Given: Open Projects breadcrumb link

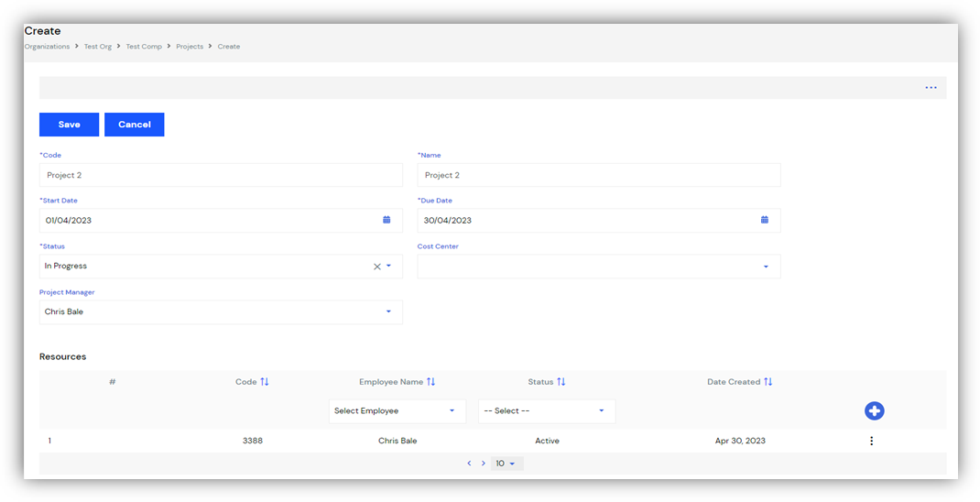Looking at the screenshot, I should (x=190, y=47).
